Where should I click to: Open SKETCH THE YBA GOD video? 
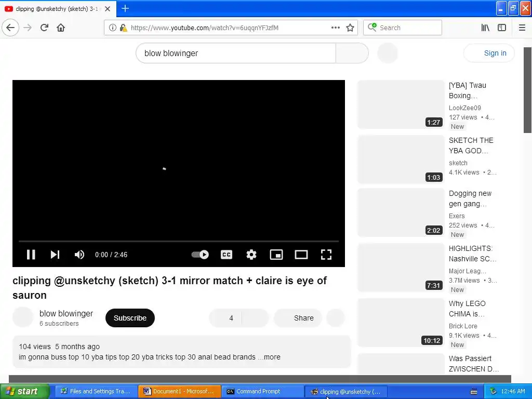point(471,145)
